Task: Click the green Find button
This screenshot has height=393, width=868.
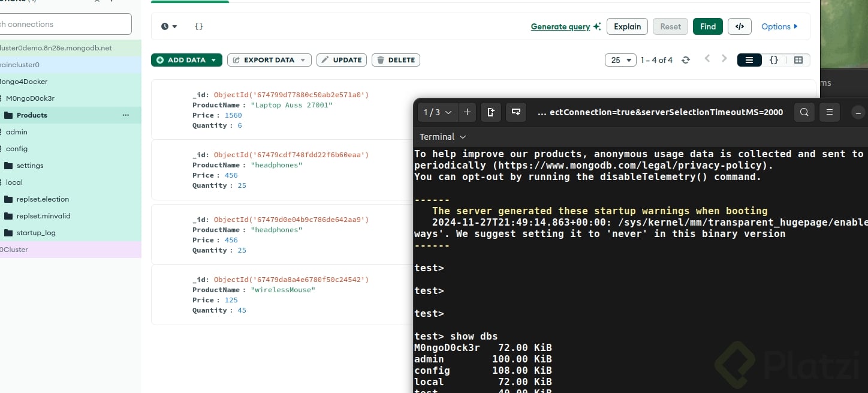Action: click(x=707, y=26)
